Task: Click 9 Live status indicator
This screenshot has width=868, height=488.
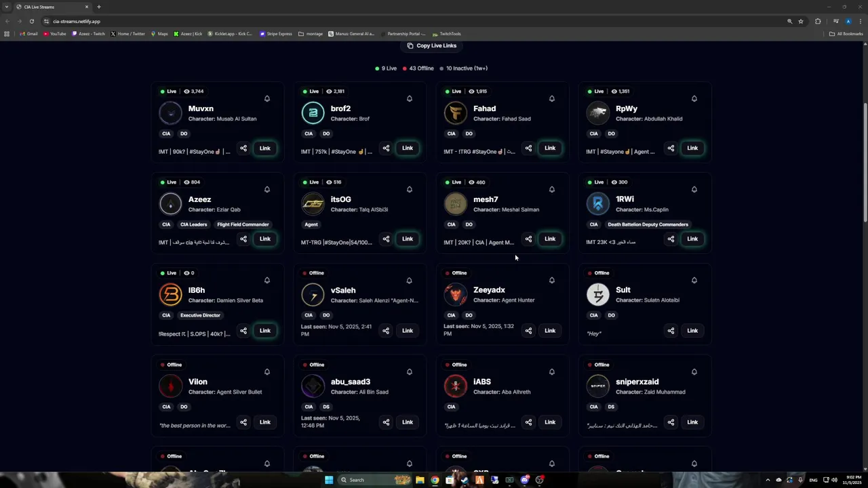Action: pos(387,68)
